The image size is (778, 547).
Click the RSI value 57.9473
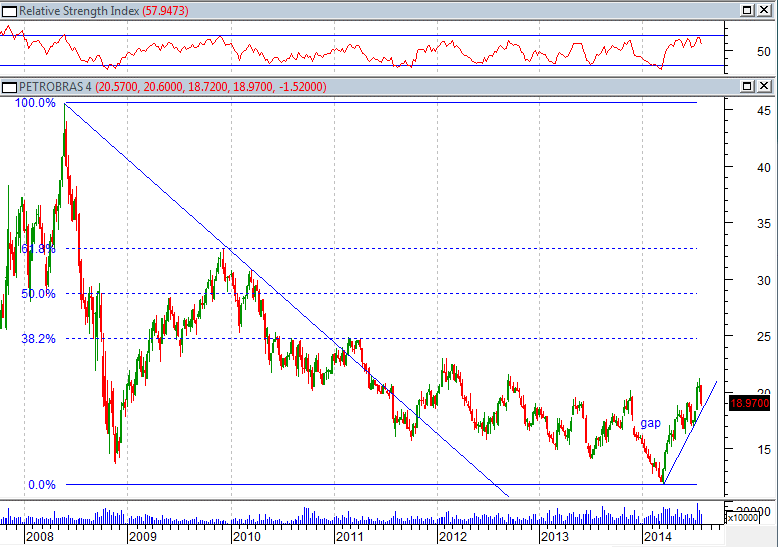coord(165,11)
